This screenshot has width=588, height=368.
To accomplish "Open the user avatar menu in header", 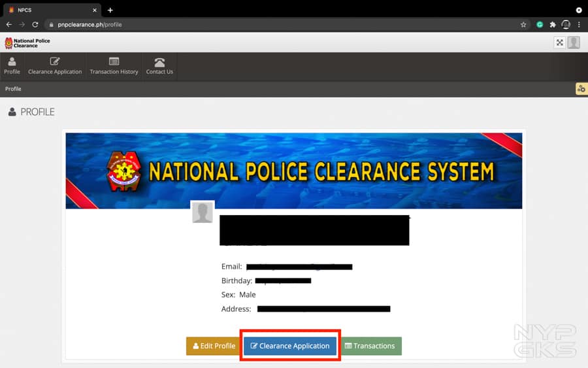I will coord(574,42).
